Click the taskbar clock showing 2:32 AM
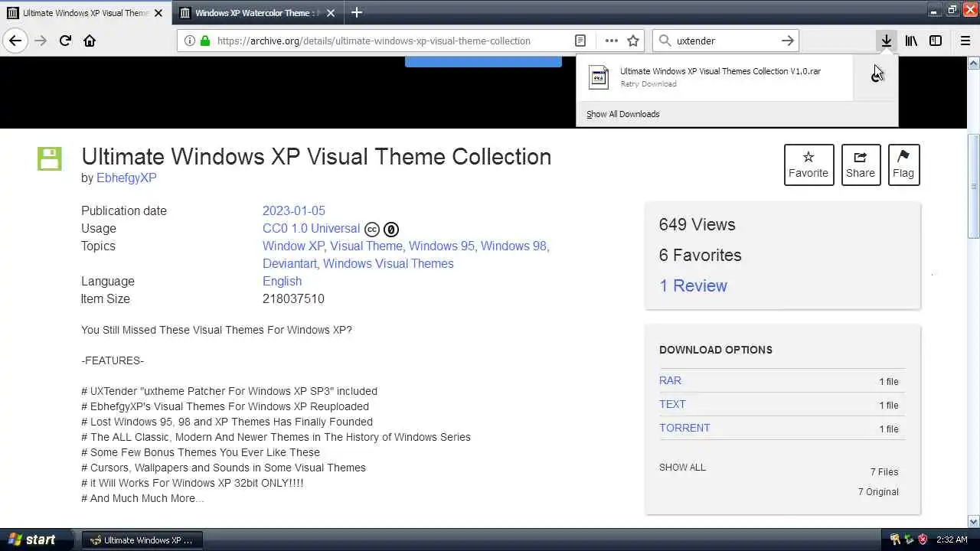980x551 pixels. click(x=952, y=540)
